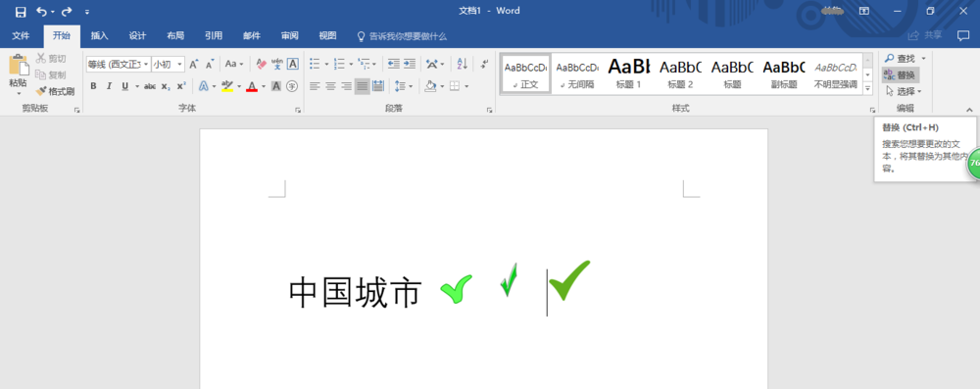The height and width of the screenshot is (389, 980).
Task: Show or hide paragraph marks icon
Action: 484,64
